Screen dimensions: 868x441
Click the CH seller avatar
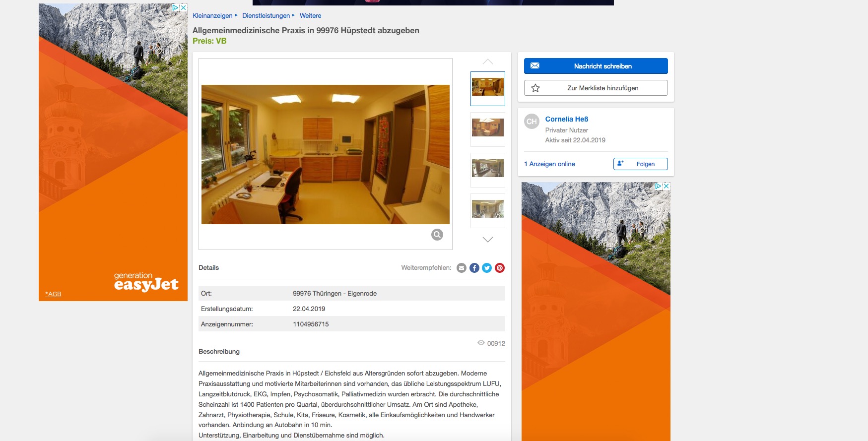(x=532, y=122)
